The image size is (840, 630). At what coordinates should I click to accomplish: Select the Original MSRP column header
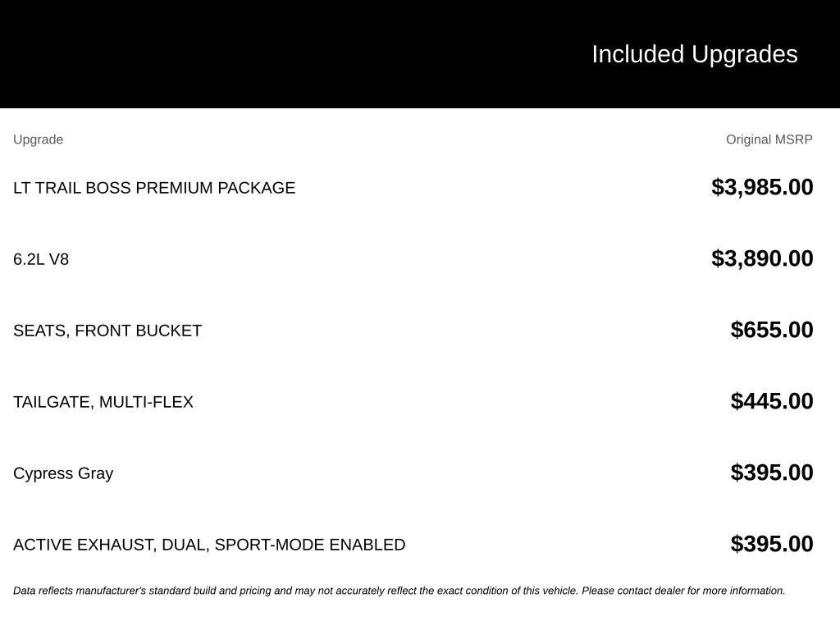[x=769, y=139]
